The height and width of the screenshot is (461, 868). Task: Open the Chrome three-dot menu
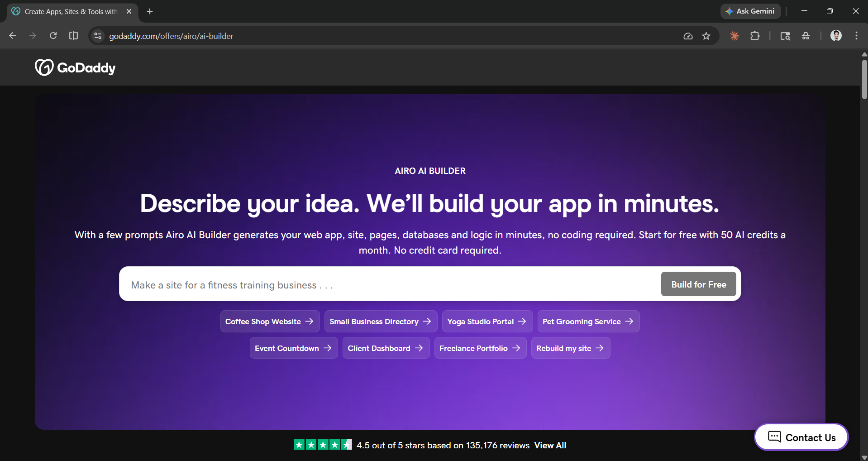pos(856,36)
